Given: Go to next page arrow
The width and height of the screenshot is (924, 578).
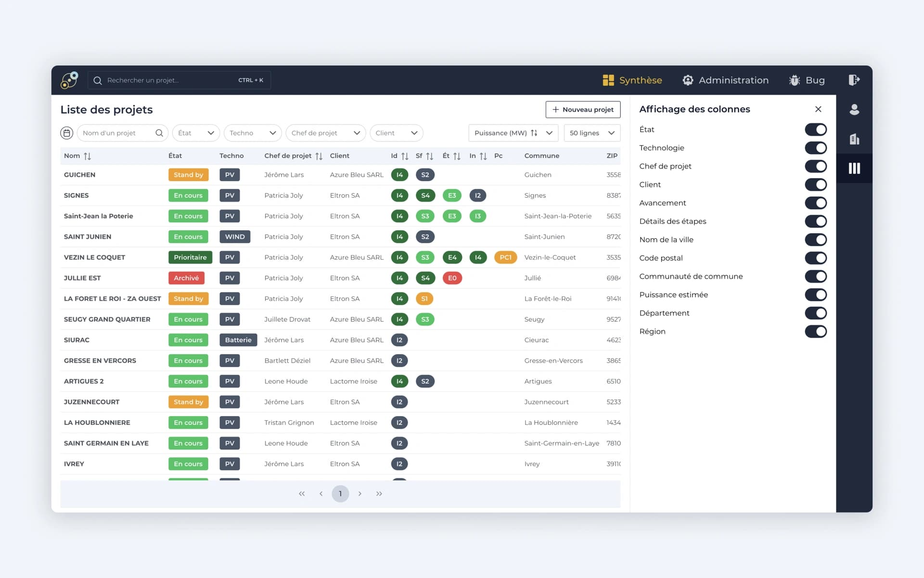Looking at the screenshot, I should (359, 494).
